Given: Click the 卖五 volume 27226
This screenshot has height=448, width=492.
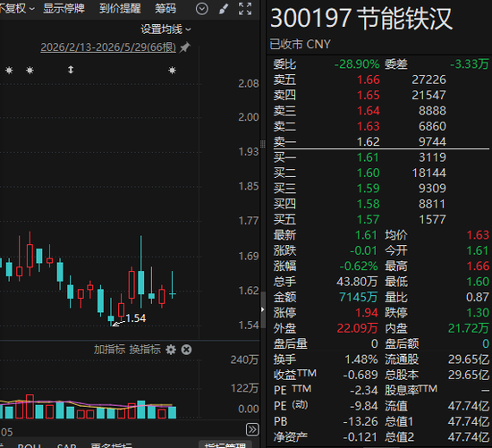Looking at the screenshot, I should click(x=428, y=80).
